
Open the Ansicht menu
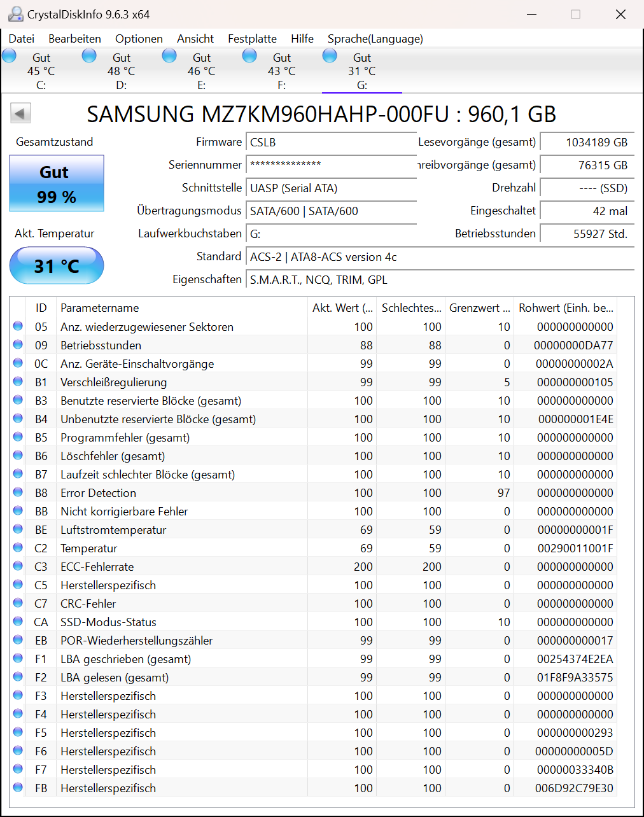[195, 39]
